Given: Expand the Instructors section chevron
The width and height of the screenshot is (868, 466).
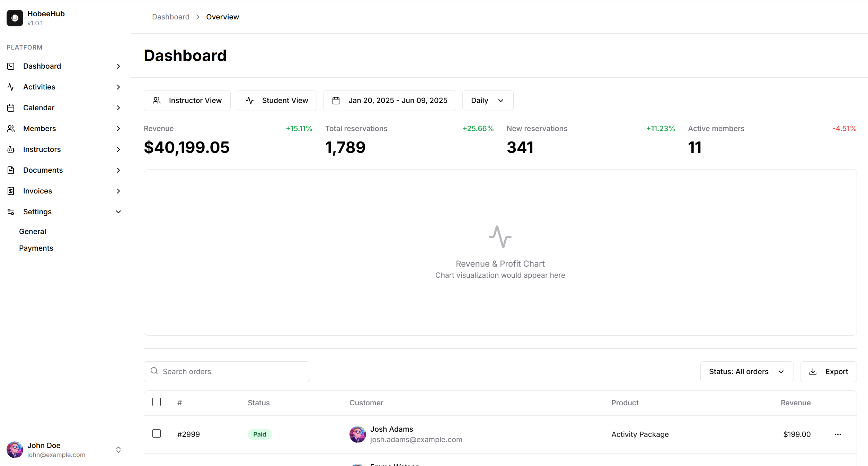Looking at the screenshot, I should click(118, 149).
